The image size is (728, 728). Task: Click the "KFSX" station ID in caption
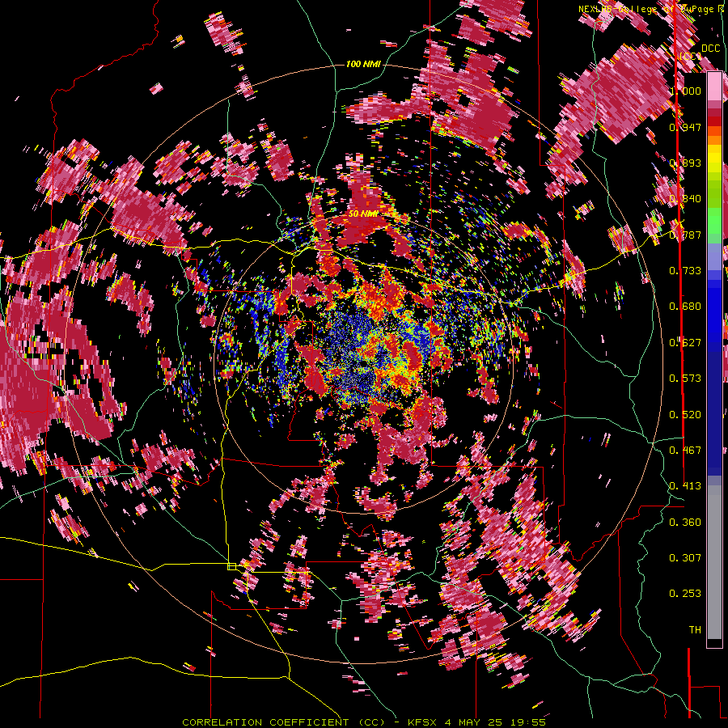[422, 722]
